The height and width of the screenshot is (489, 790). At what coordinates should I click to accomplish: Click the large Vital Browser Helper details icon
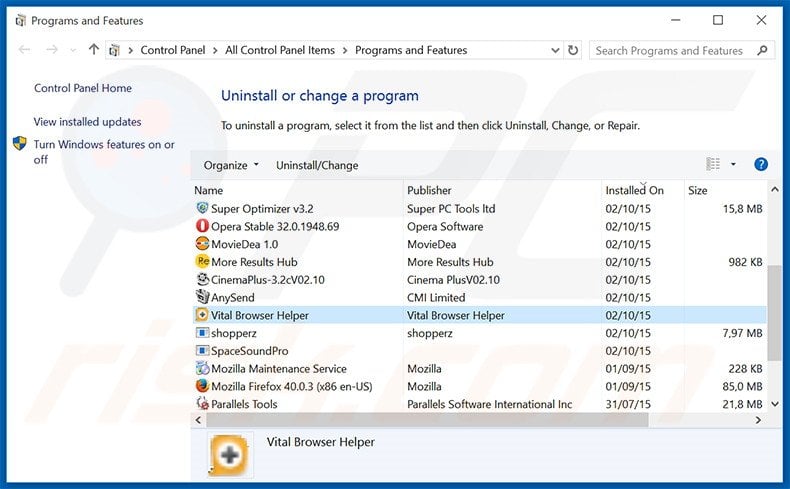230,455
